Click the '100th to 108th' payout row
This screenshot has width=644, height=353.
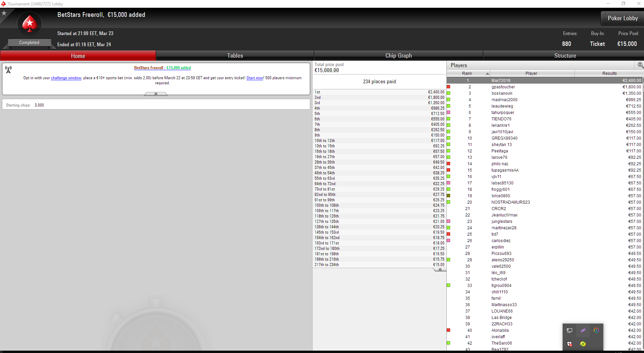379,205
